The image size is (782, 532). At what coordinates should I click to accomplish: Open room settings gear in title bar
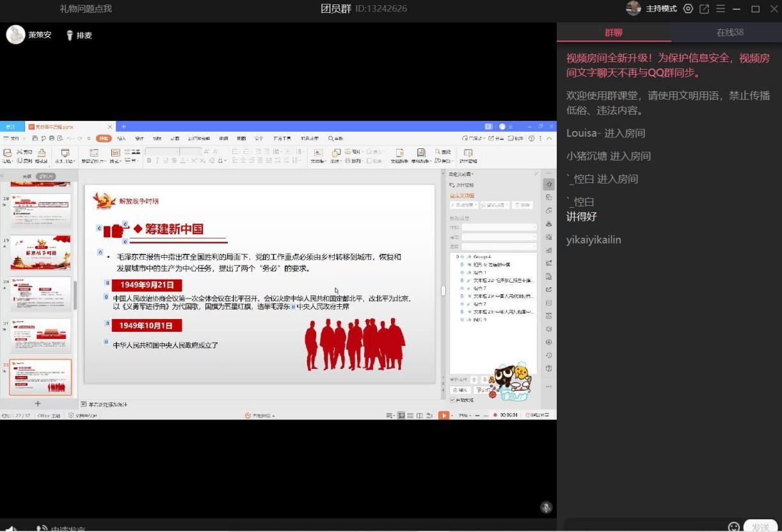point(688,9)
